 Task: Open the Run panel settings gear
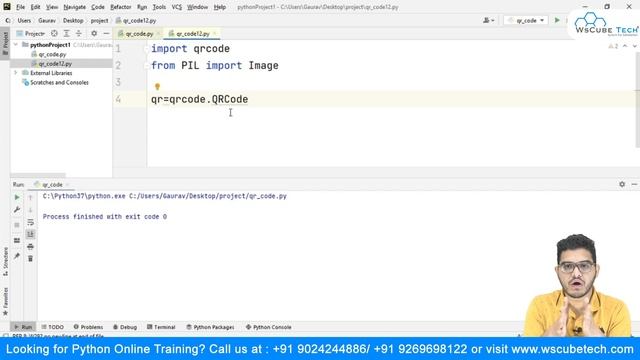(622, 184)
